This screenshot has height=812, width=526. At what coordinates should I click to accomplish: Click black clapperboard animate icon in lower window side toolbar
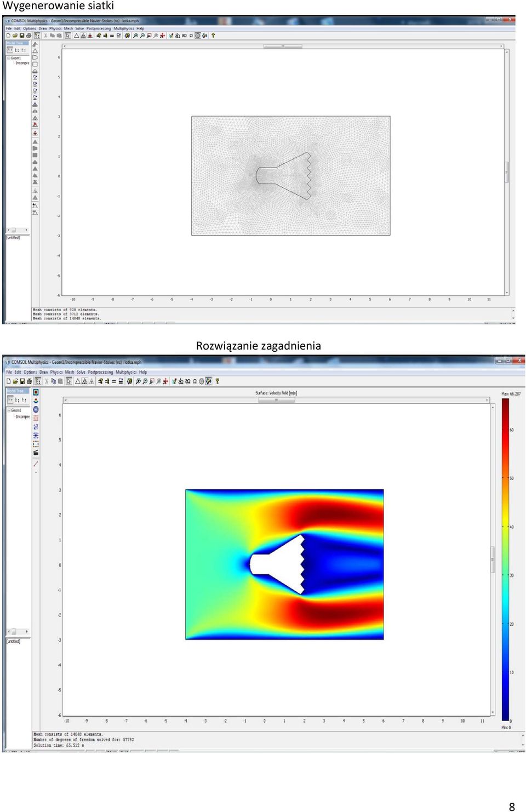click(36, 453)
